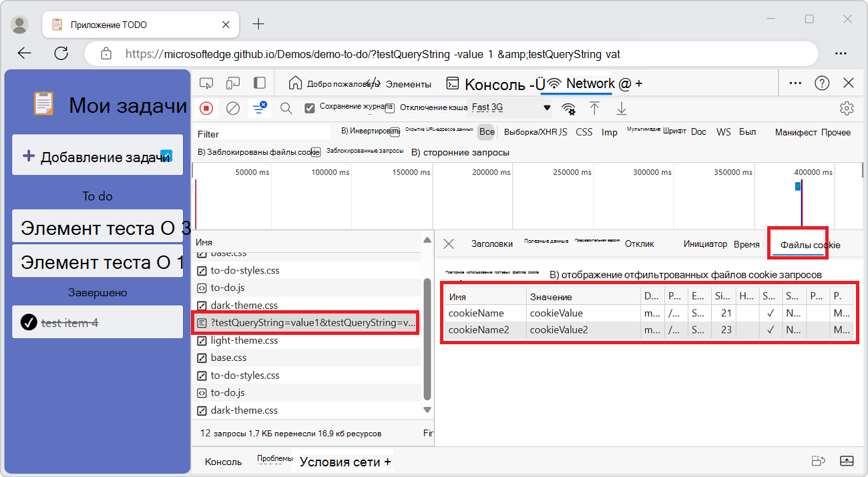The image size is (868, 477).
Task: Open Network settings gear icon
Action: click(847, 108)
